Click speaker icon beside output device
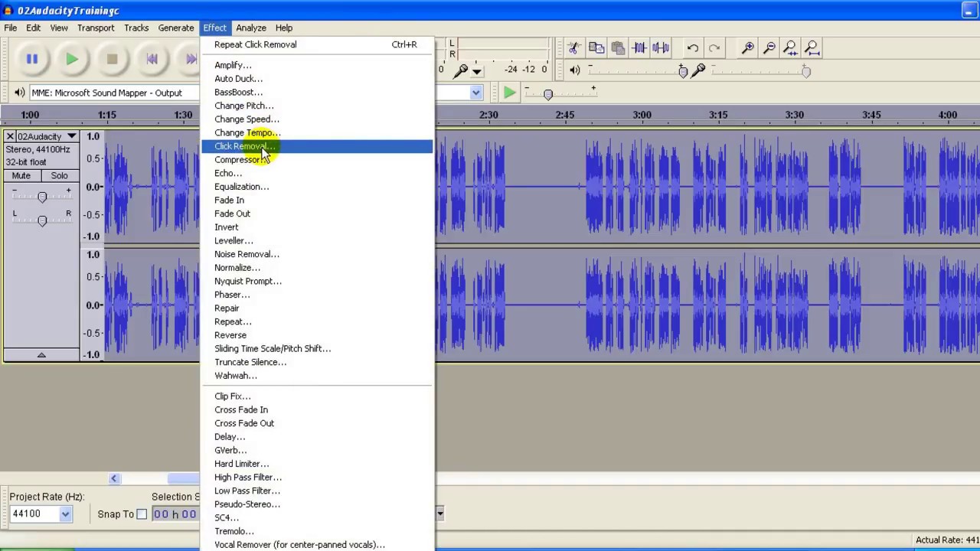The image size is (980, 551). tap(20, 93)
